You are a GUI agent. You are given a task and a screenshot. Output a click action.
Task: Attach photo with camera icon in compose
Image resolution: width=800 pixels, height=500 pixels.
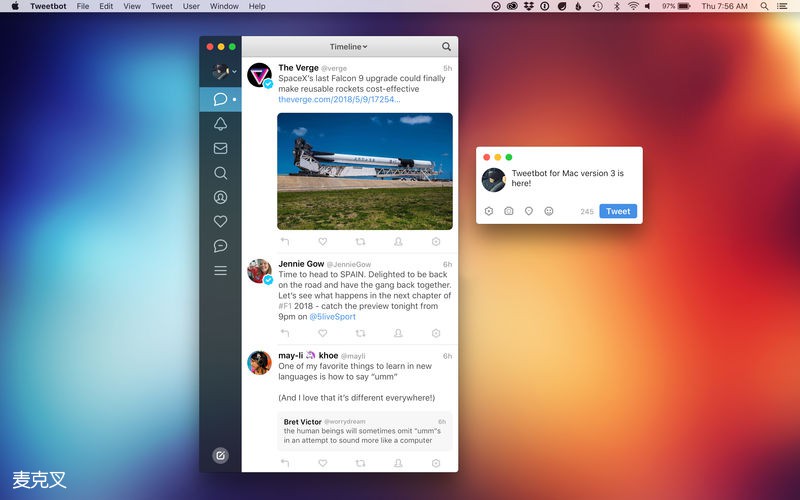tap(509, 211)
